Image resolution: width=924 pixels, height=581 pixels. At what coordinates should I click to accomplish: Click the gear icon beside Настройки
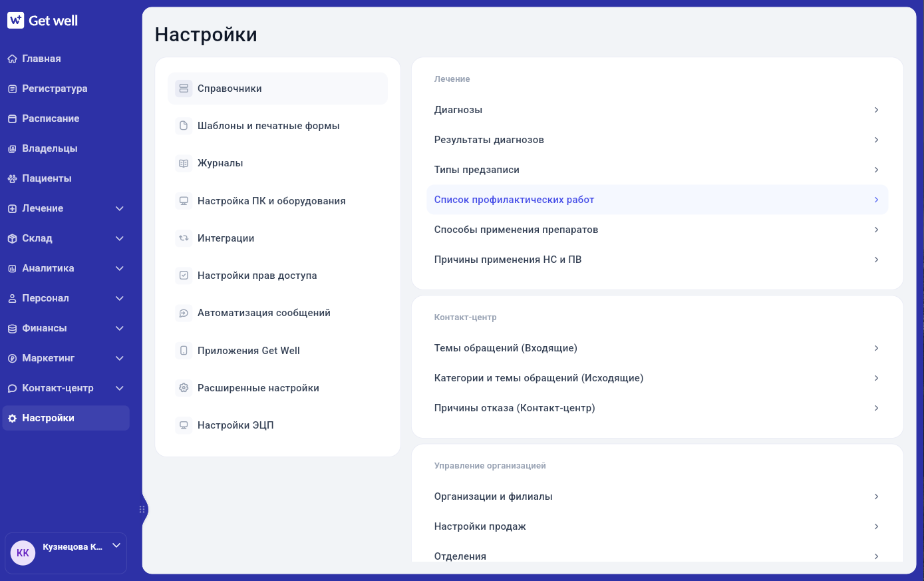pos(12,418)
